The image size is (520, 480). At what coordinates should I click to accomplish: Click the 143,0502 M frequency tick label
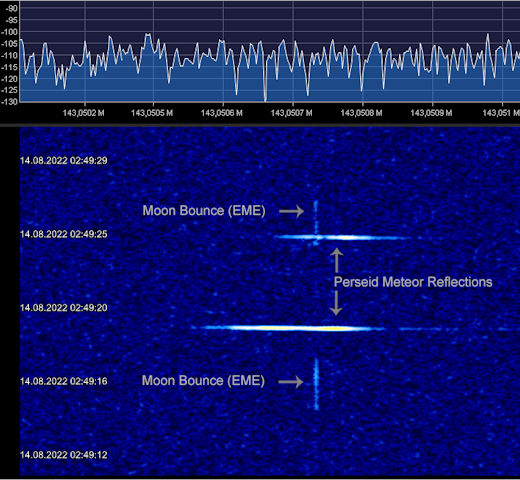click(83, 113)
